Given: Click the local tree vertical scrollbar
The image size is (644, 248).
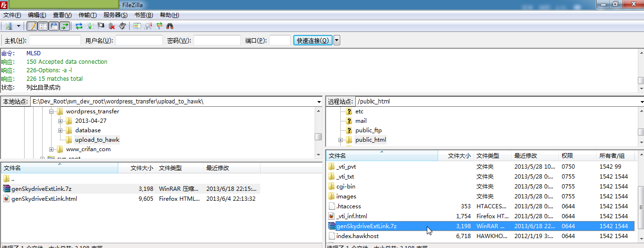Looking at the screenshot, I should tap(318, 133).
